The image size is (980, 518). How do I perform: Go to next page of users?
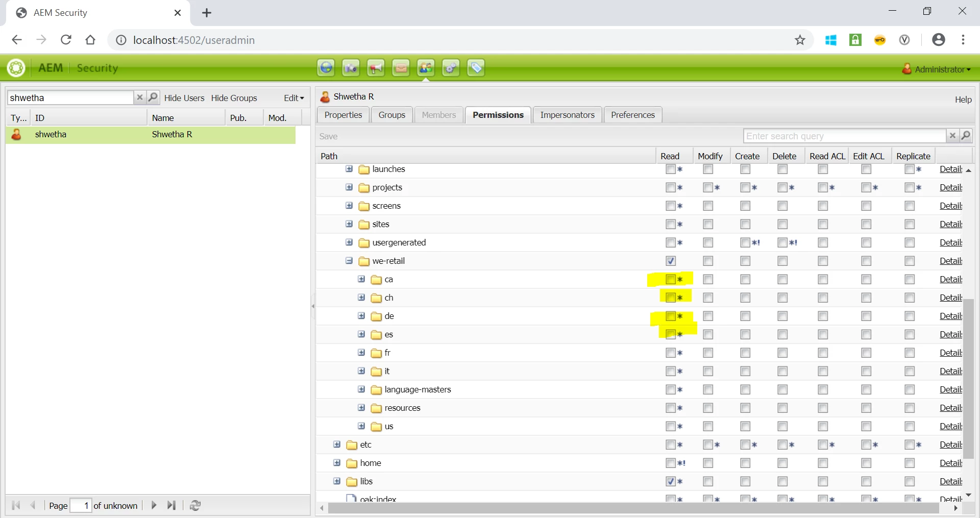coord(154,505)
